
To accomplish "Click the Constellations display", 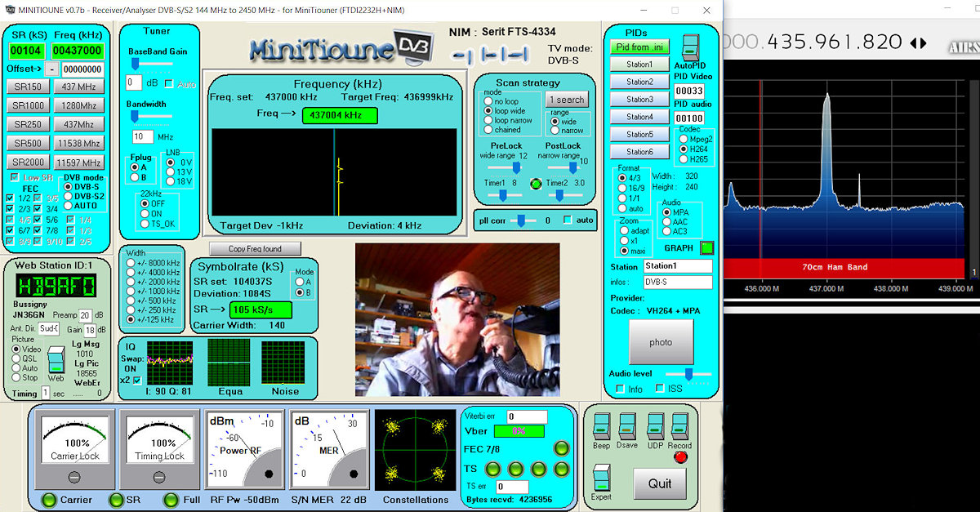I will 416,450.
